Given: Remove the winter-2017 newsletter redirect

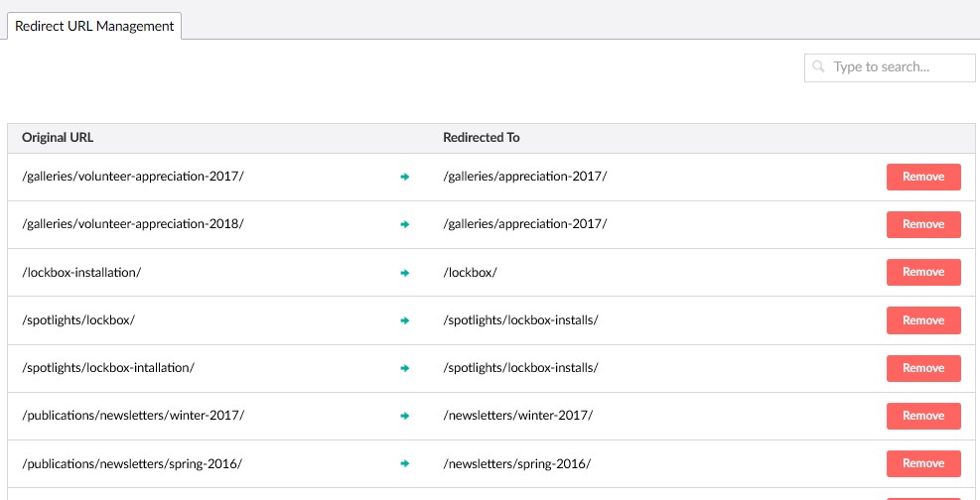Looking at the screenshot, I should [922, 416].
